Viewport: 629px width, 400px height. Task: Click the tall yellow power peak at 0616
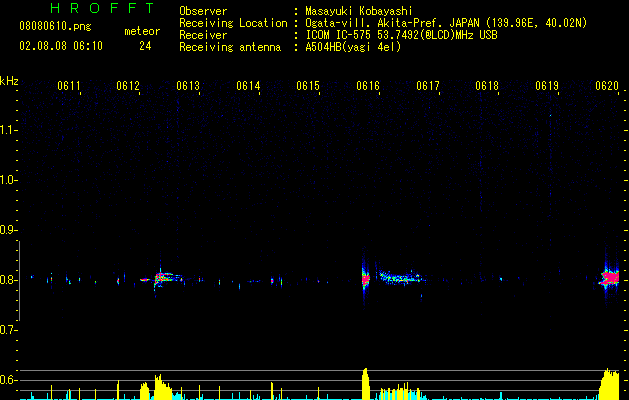pos(365,384)
